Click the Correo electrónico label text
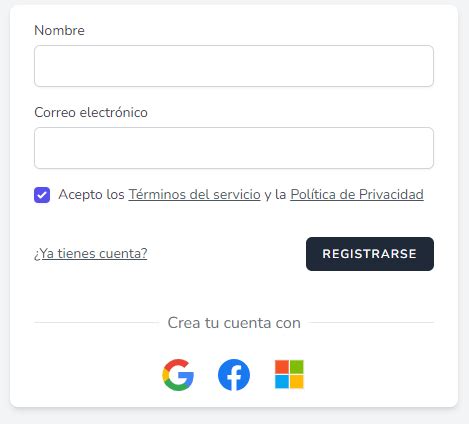This screenshot has height=424, width=469. 91,112
